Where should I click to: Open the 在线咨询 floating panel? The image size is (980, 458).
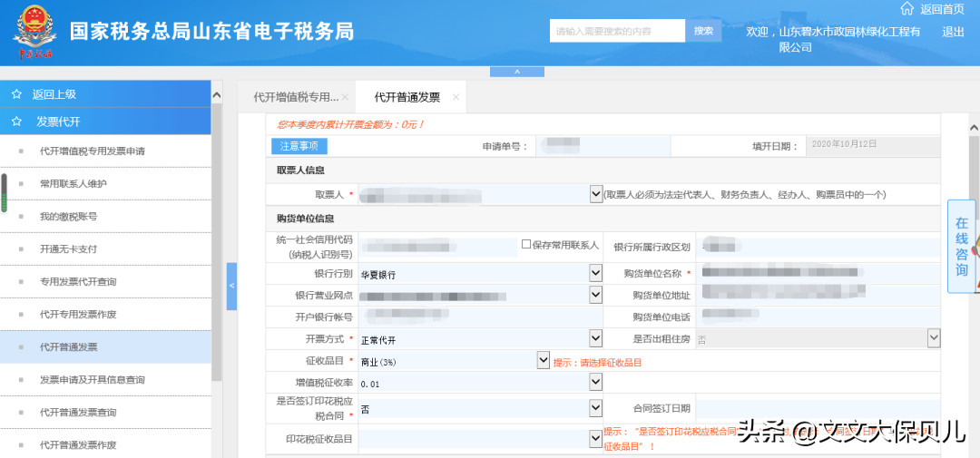point(962,247)
